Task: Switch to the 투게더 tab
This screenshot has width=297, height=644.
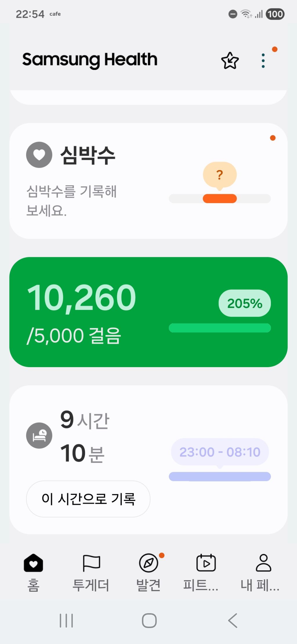Action: point(91,572)
